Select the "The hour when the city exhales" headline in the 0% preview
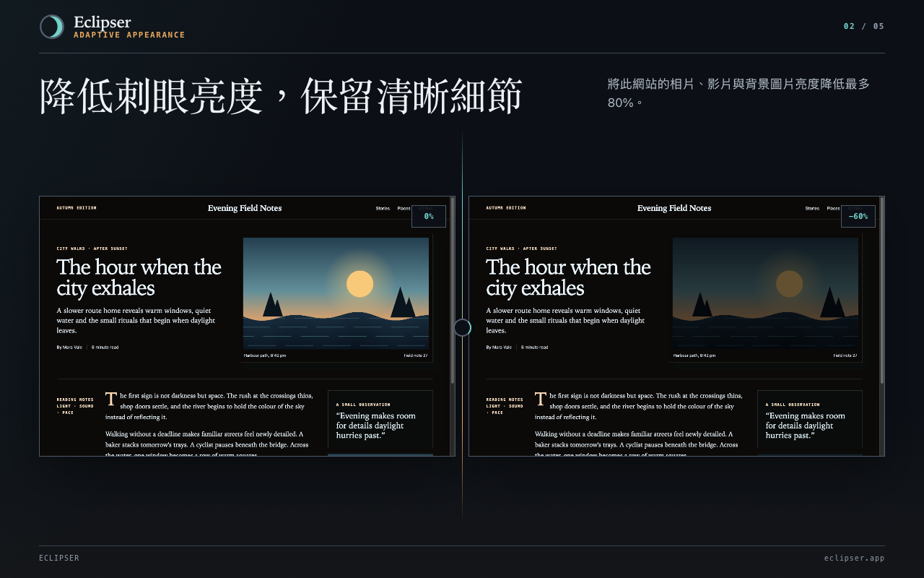Image resolution: width=924 pixels, height=578 pixels. coord(139,277)
